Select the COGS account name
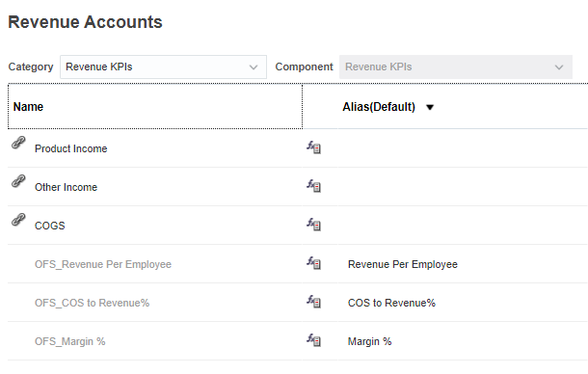The height and width of the screenshot is (374, 588). pos(50,226)
